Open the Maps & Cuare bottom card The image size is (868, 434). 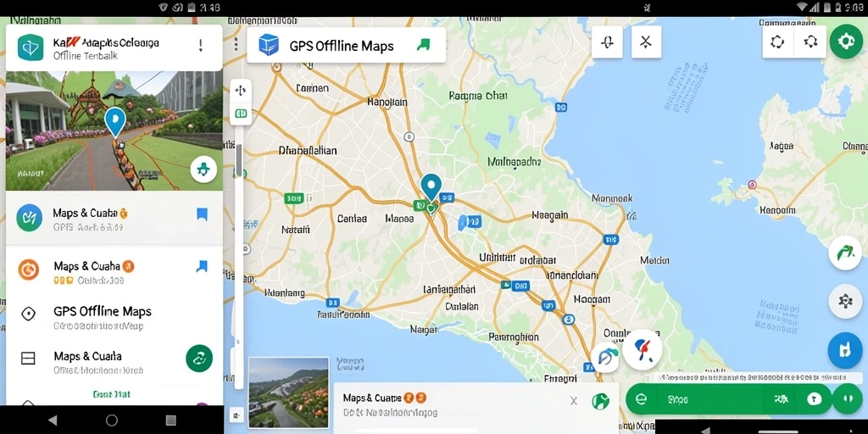(475, 406)
